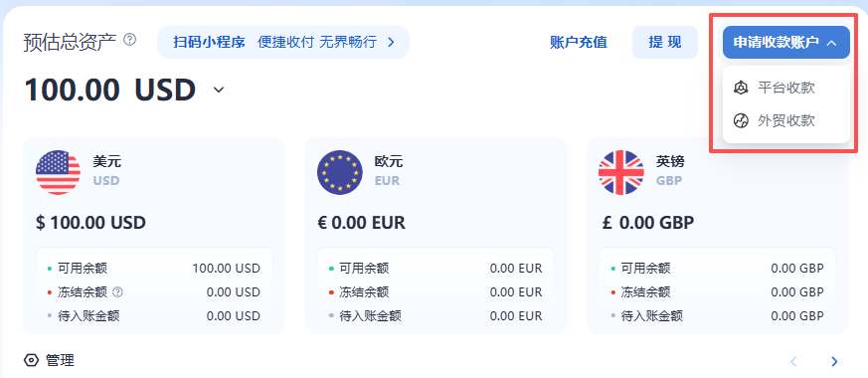Click the hexagon icon beside 管理
This screenshot has width=868, height=378.
32,361
